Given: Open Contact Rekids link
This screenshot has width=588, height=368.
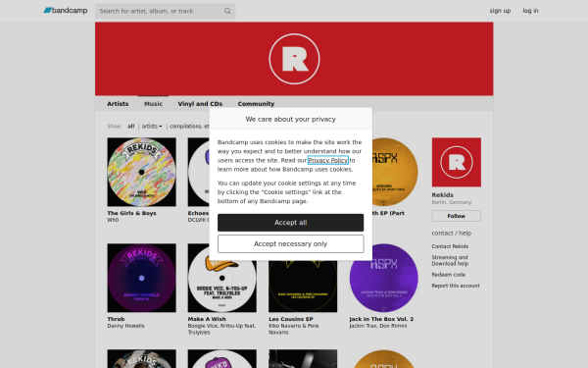Looking at the screenshot, I should pos(450,246).
